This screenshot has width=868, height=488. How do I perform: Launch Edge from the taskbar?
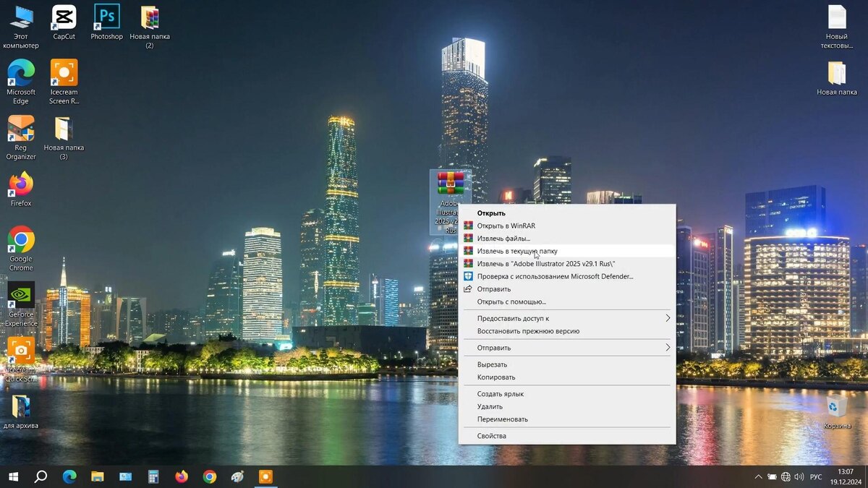(x=69, y=476)
